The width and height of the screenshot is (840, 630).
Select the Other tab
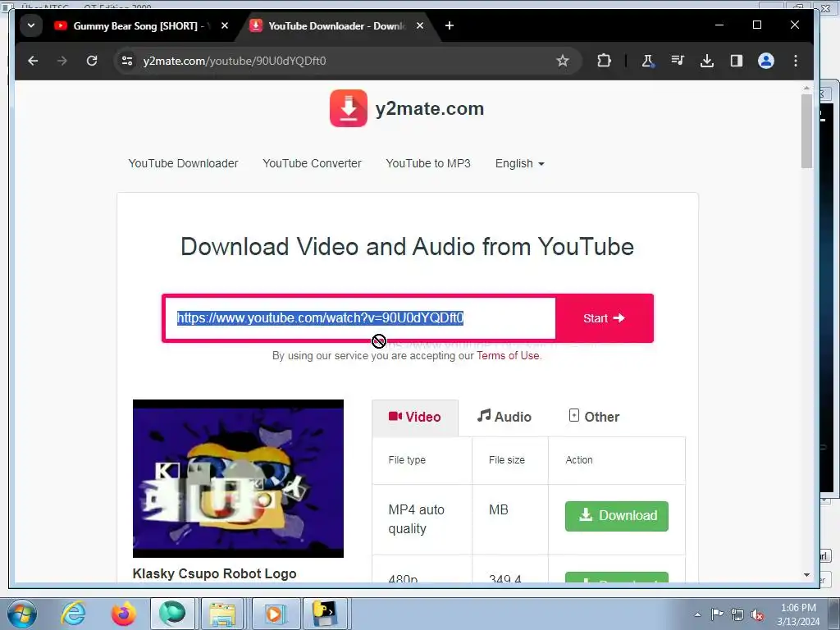point(594,417)
